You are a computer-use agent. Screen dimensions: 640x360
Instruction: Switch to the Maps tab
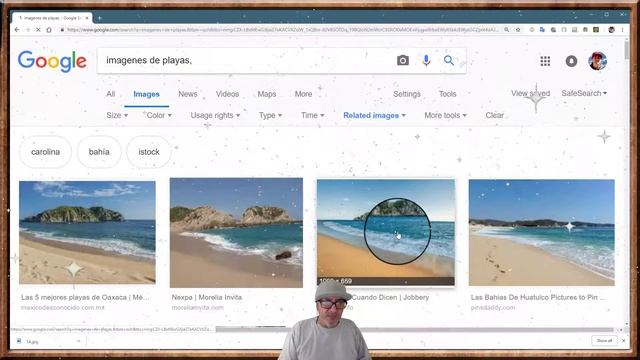coord(267,94)
